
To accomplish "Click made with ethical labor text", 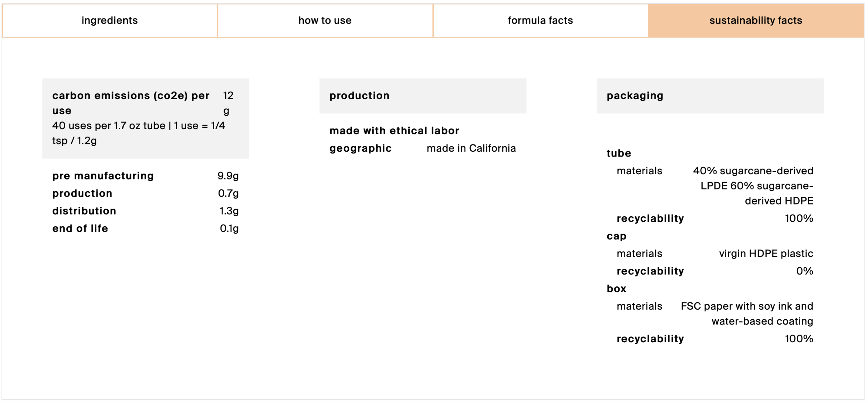I will pyautogui.click(x=394, y=131).
